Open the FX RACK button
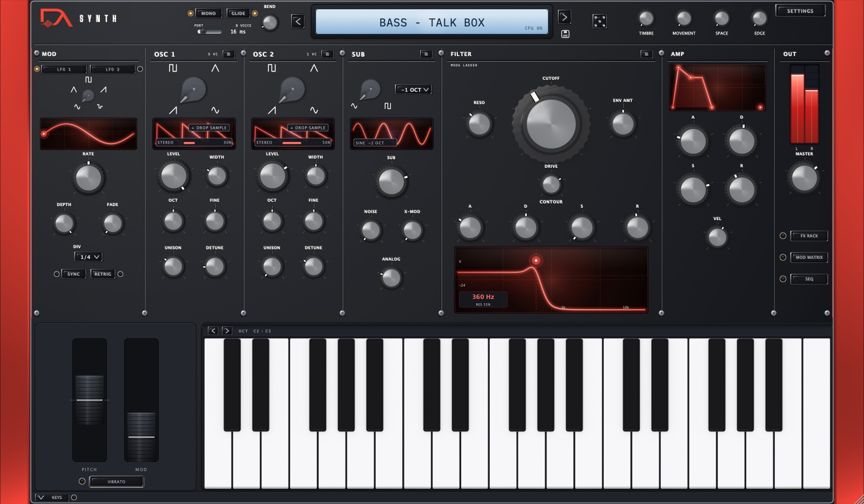Viewport: 864px width, 504px height. [x=809, y=236]
